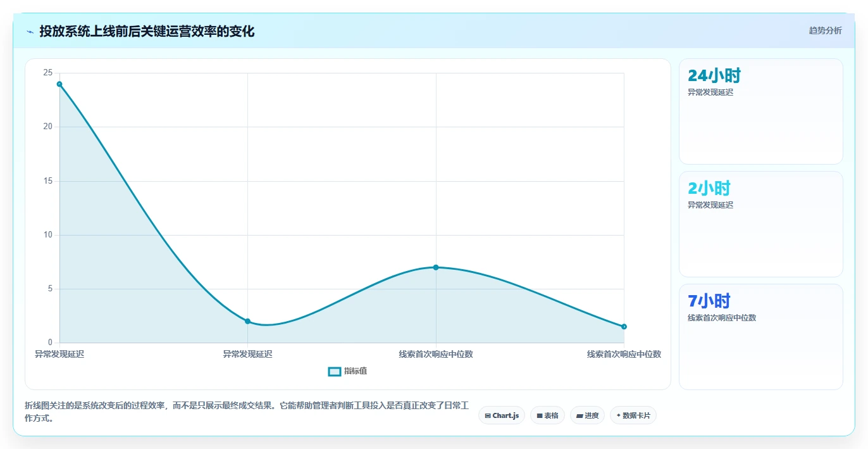Click the 指标值 legend label text
The width and height of the screenshot is (868, 449).
(x=356, y=371)
